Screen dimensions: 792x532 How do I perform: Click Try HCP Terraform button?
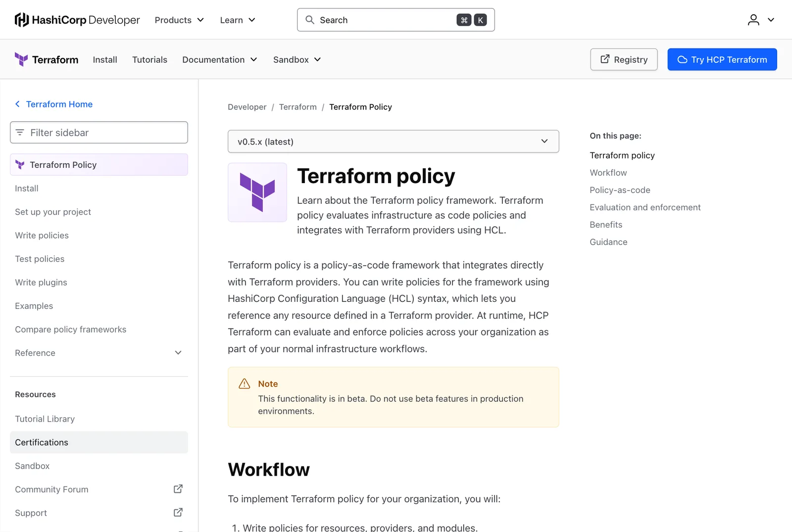point(722,59)
